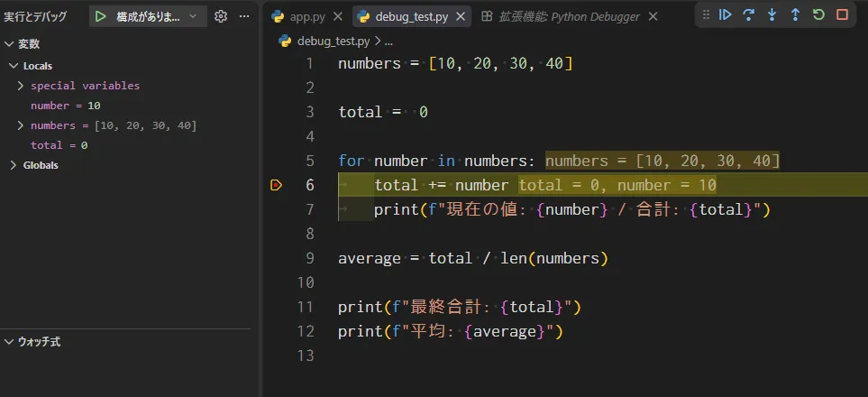Click line number 12 in the gutter
Screen dimensions: 868x397
[x=306, y=331]
